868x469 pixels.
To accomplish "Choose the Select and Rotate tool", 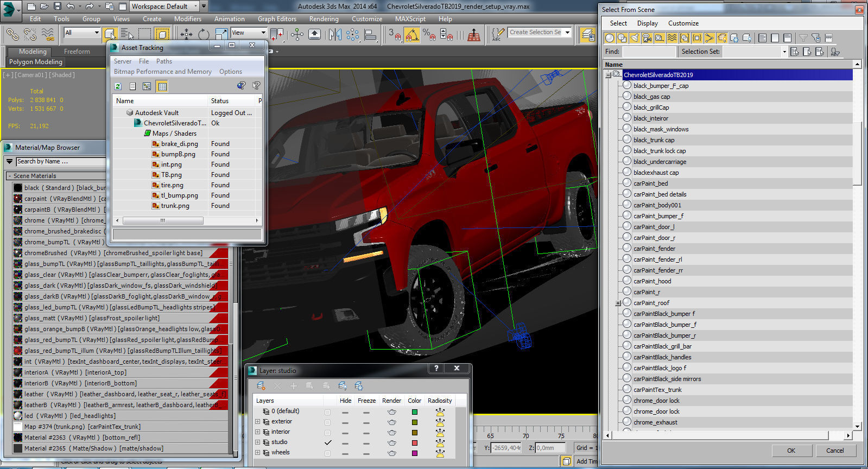I will (x=204, y=34).
